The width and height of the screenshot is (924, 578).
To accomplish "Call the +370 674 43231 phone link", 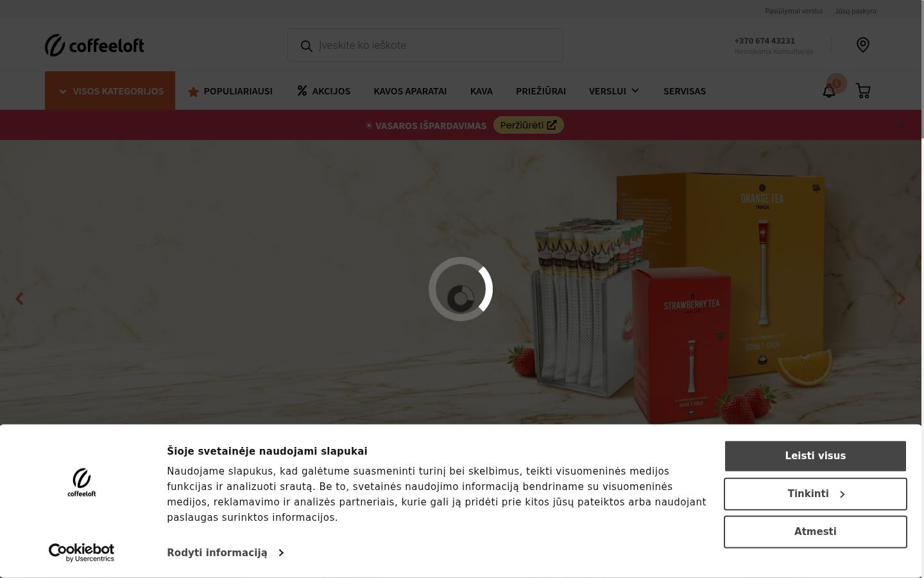I will 765,40.
